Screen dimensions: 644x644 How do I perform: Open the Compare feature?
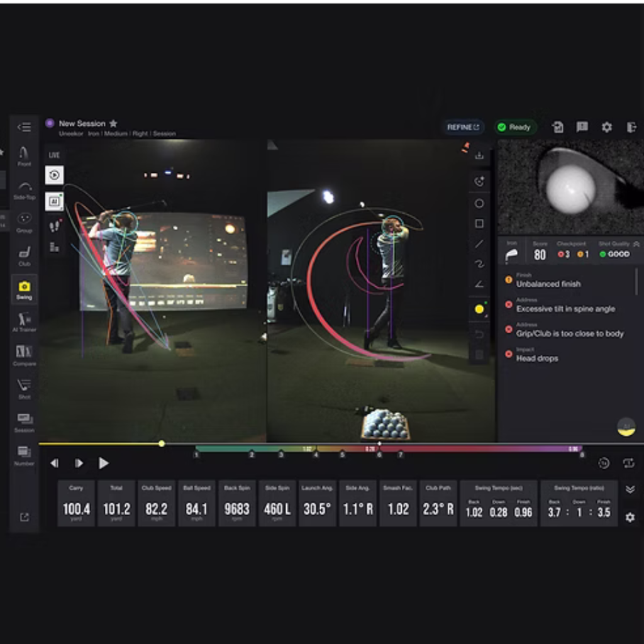pos(25,357)
